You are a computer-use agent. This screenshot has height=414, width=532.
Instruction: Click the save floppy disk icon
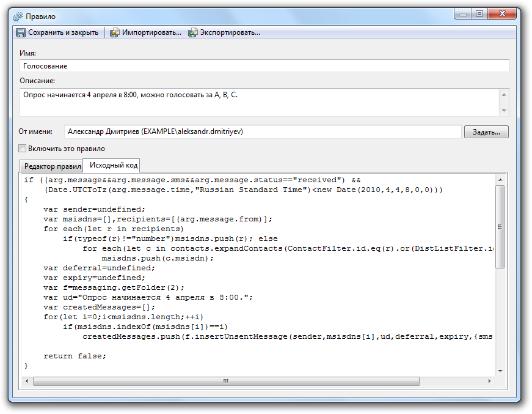point(21,32)
